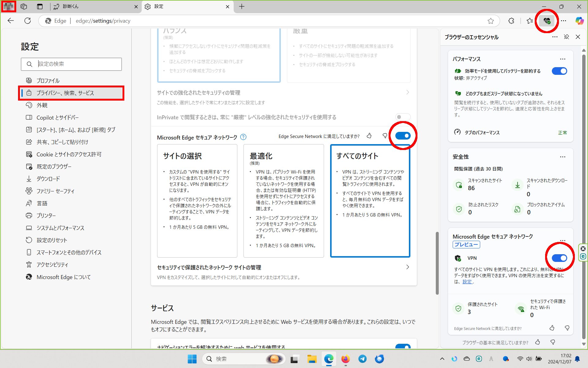The width and height of the screenshot is (588, 368).
Task: Give thumbs down for Edge Secure Network in settings
Action: tap(385, 136)
